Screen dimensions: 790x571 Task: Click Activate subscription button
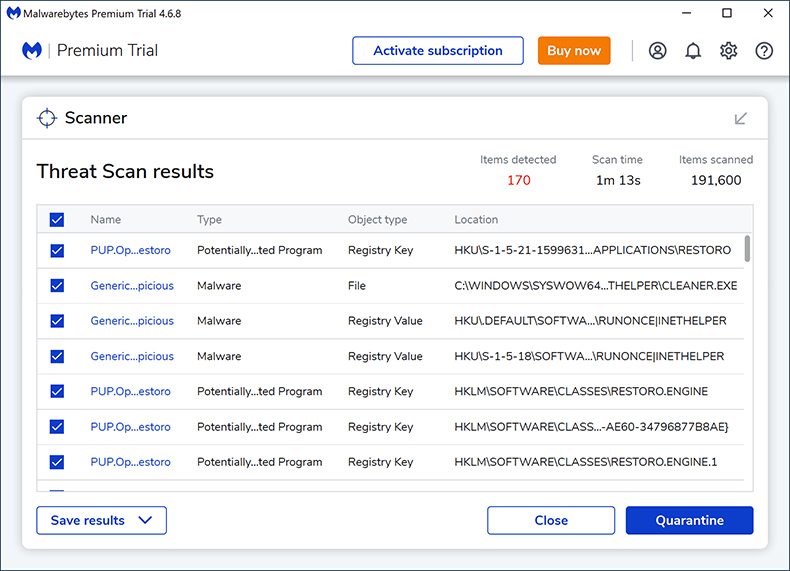[x=438, y=50]
